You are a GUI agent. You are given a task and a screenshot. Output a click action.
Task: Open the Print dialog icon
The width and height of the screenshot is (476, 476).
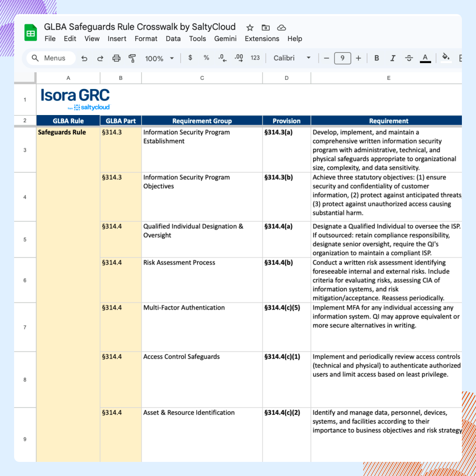coord(116,58)
